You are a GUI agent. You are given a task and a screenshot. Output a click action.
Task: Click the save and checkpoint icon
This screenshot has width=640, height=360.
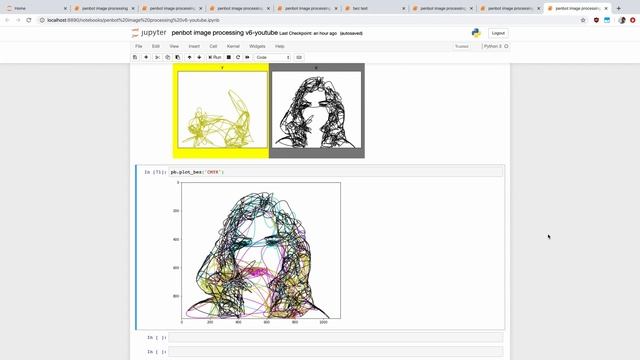tap(135, 58)
